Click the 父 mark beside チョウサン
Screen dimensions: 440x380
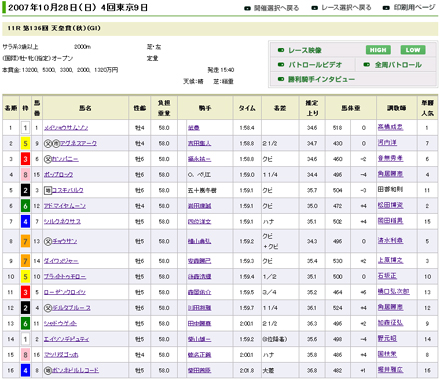click(x=48, y=241)
